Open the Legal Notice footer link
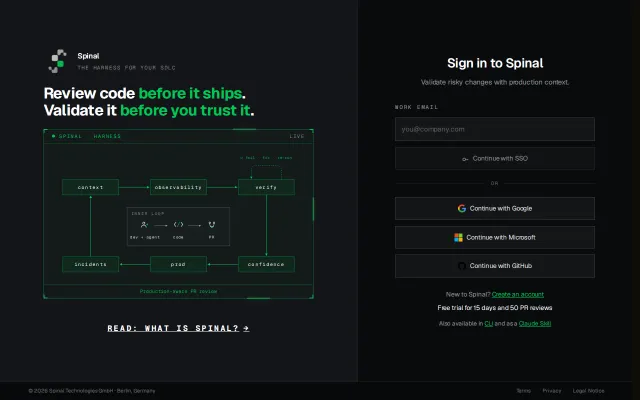Screen dimensions: 640x400 (589, 391)
